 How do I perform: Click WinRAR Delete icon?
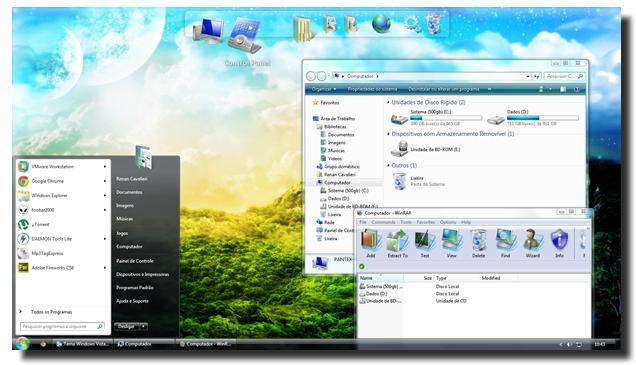coord(479,243)
